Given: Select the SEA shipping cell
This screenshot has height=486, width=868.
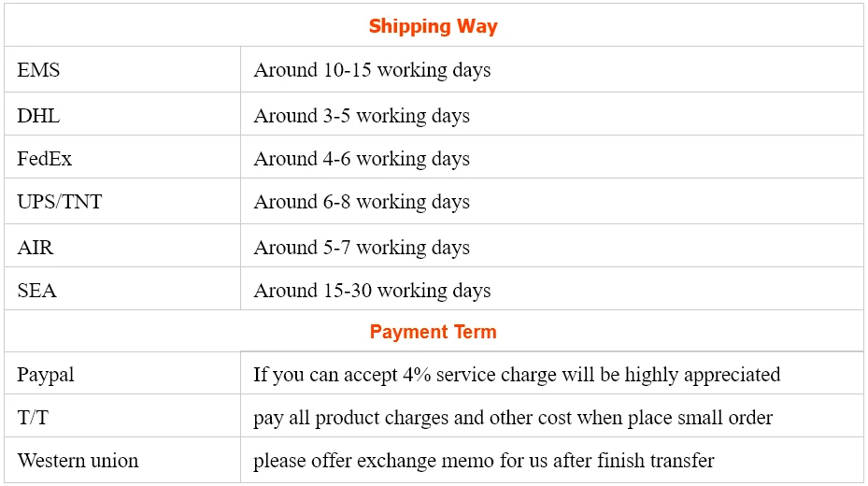Looking at the screenshot, I should point(37,291).
